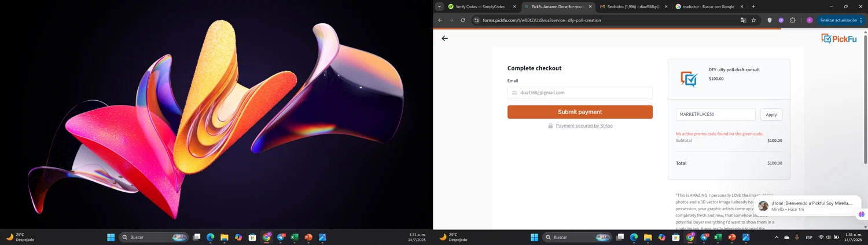The width and height of the screenshot is (868, 245).
Task: Open the Wi-Fi network tray icon
Action: point(821,237)
